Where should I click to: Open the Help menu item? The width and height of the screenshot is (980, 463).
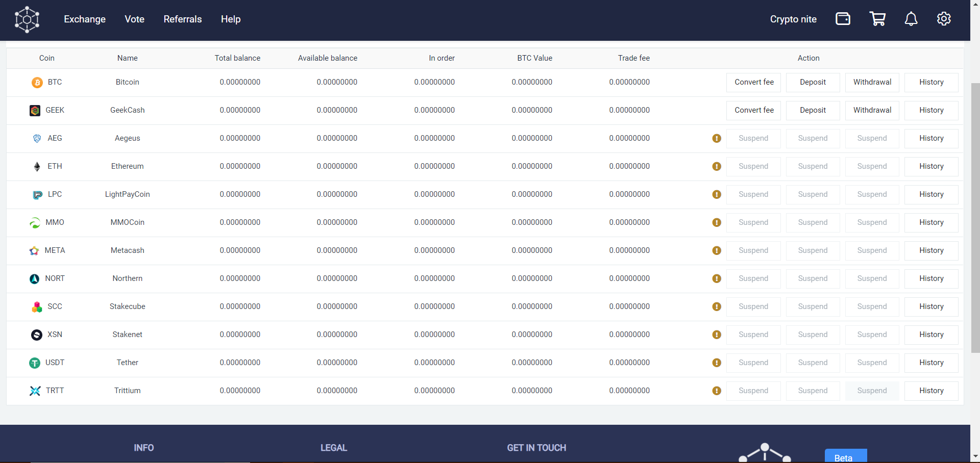231,19
